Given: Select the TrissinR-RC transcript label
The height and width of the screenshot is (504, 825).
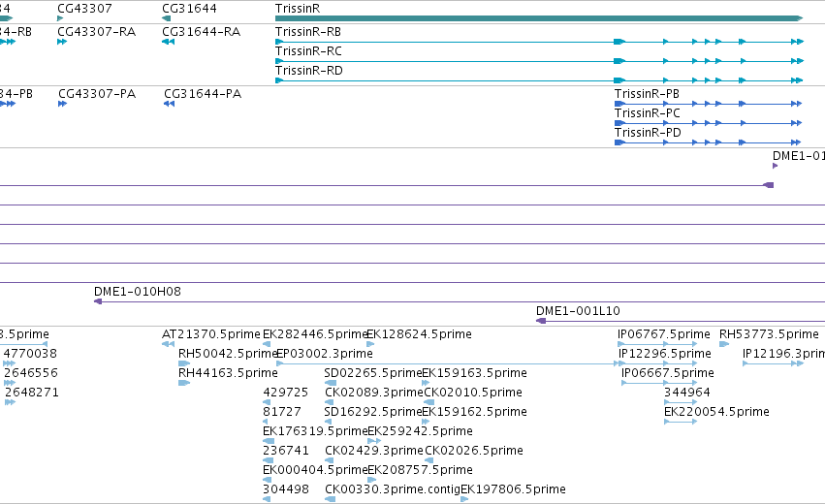Looking at the screenshot, I should (x=308, y=51).
